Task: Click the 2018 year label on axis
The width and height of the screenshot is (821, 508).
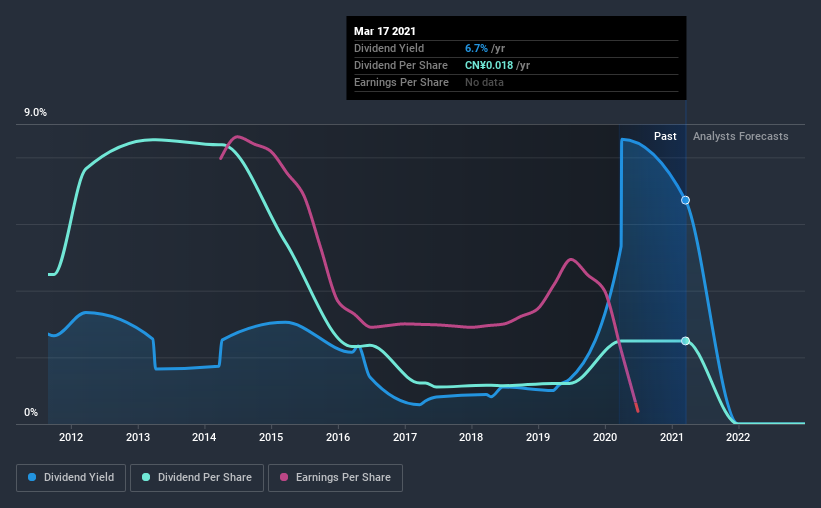Action: tap(471, 437)
